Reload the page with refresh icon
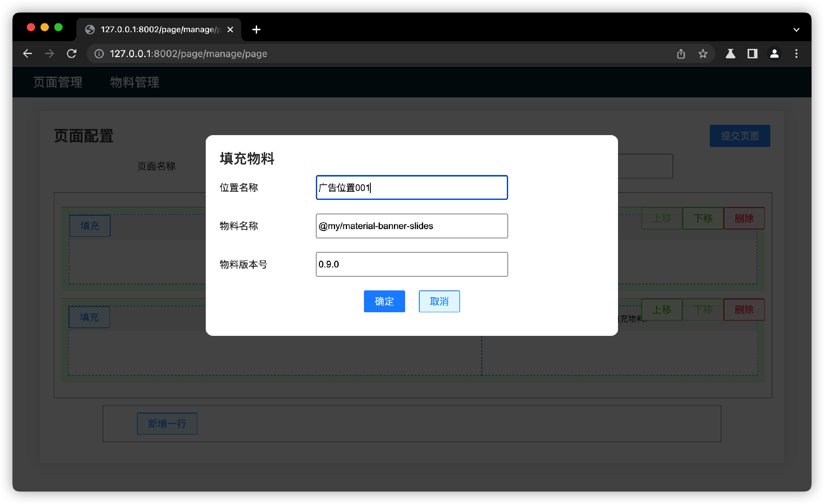 tap(72, 54)
